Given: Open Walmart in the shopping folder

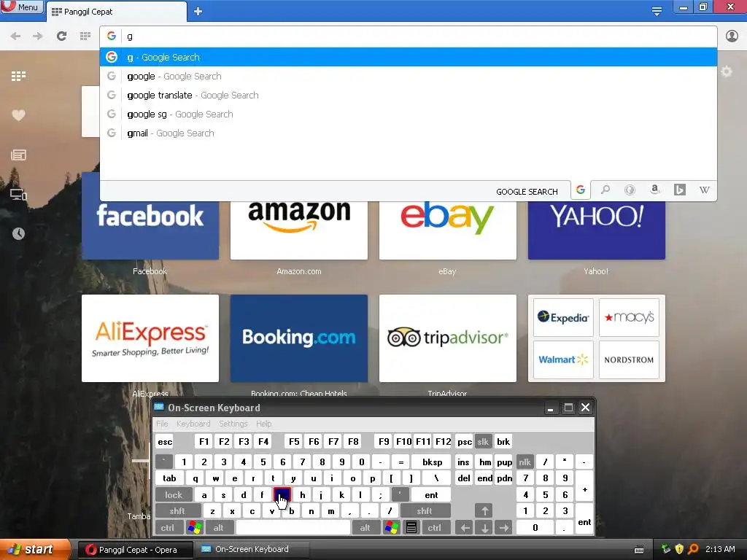Looking at the screenshot, I should point(563,359).
